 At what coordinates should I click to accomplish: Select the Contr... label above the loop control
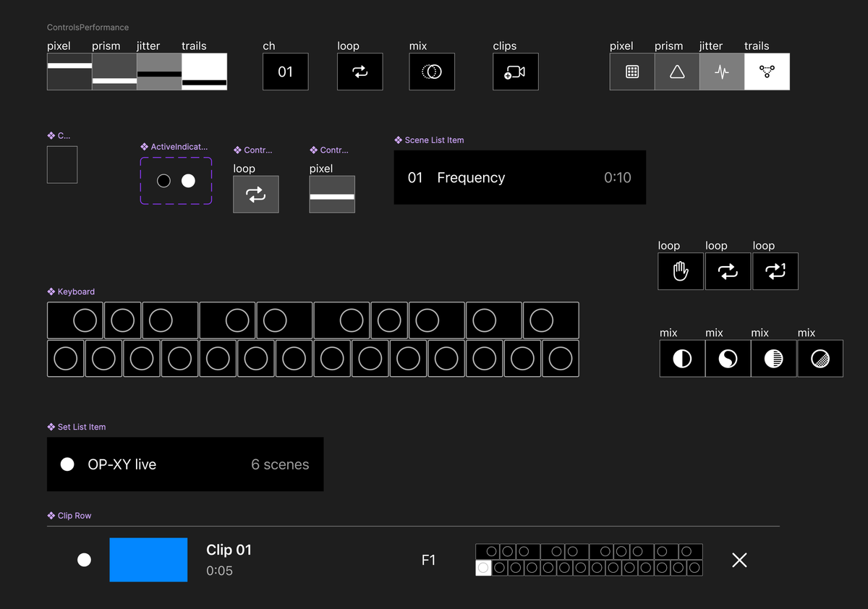(253, 150)
